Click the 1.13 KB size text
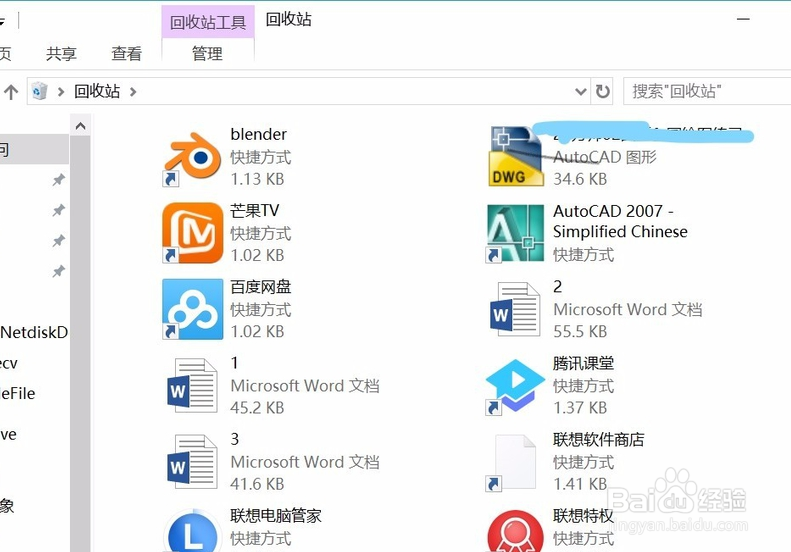791x552 pixels. pos(257,179)
